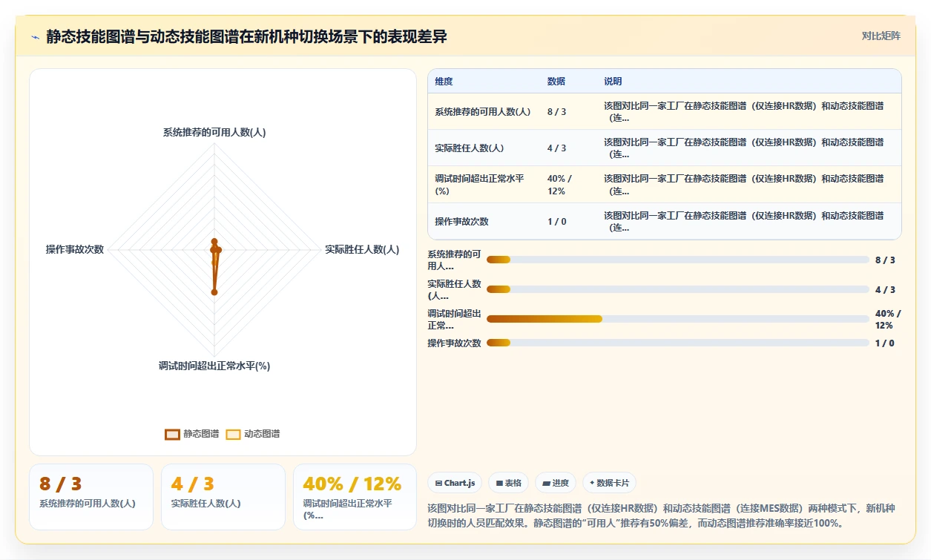Click the 调试时间超出正常… progress bar

[x=678, y=319]
